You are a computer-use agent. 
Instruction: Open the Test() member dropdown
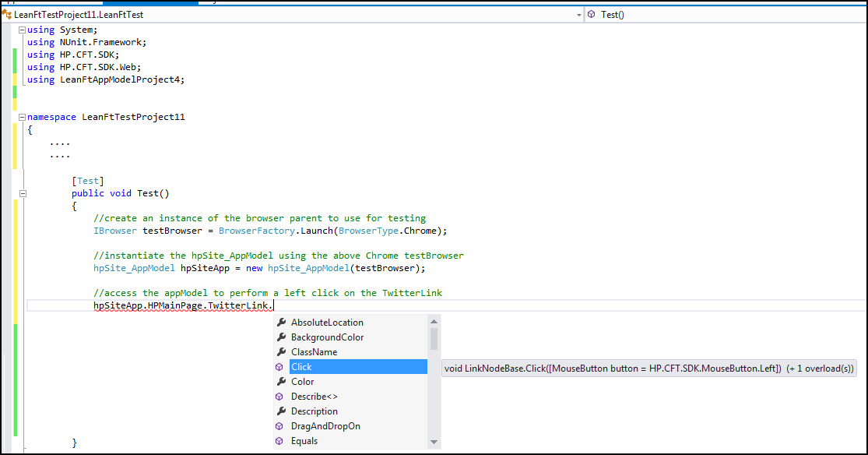tap(724, 15)
